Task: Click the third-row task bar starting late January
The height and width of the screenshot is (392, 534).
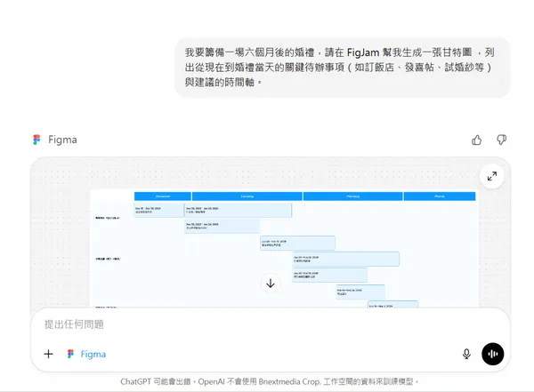Action: [297, 243]
